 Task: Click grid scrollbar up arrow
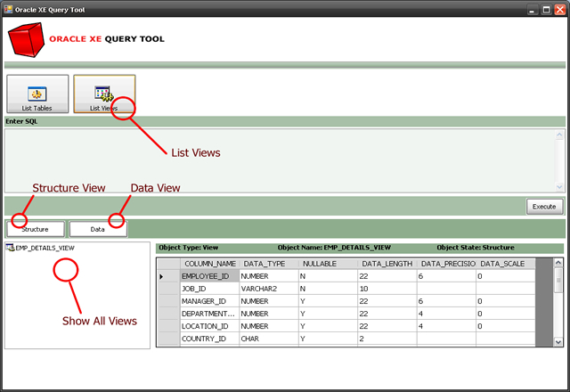point(558,263)
